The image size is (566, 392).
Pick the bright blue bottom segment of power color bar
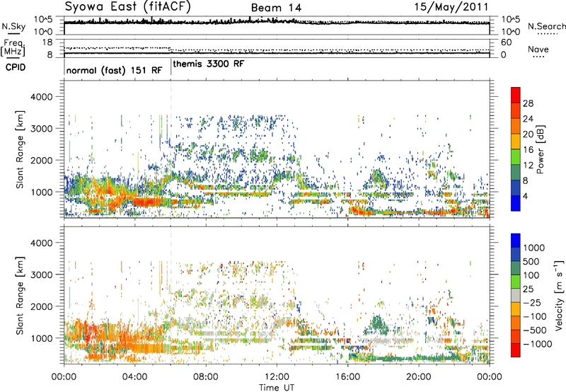(516, 203)
